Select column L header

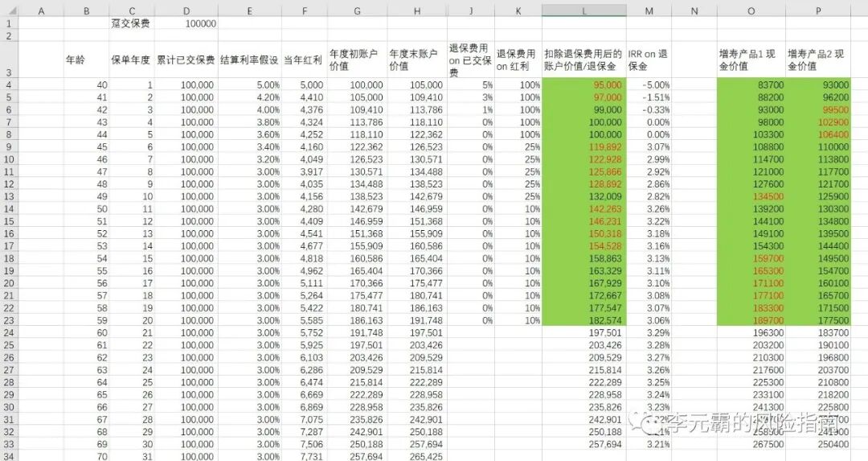(584, 10)
